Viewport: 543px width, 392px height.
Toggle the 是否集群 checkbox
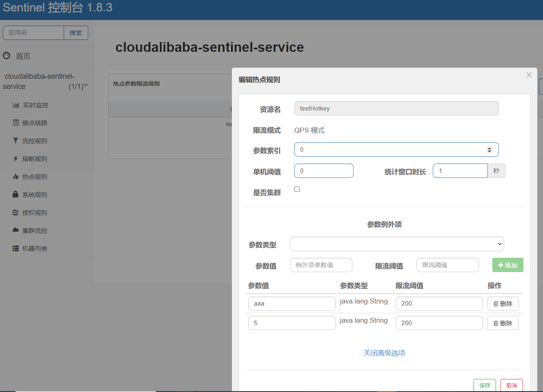297,189
